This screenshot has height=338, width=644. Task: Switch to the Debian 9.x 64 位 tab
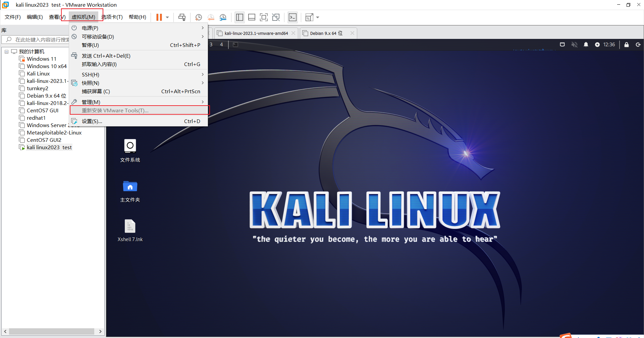328,33
